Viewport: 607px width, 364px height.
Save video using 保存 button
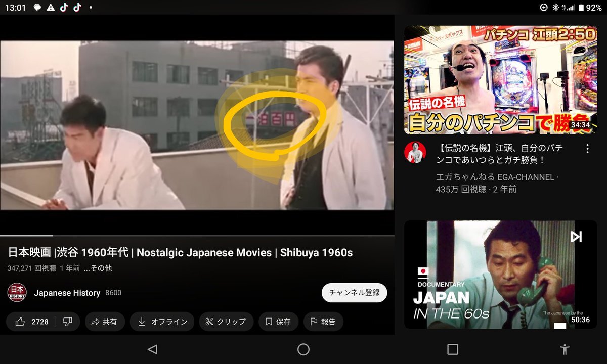(x=278, y=322)
